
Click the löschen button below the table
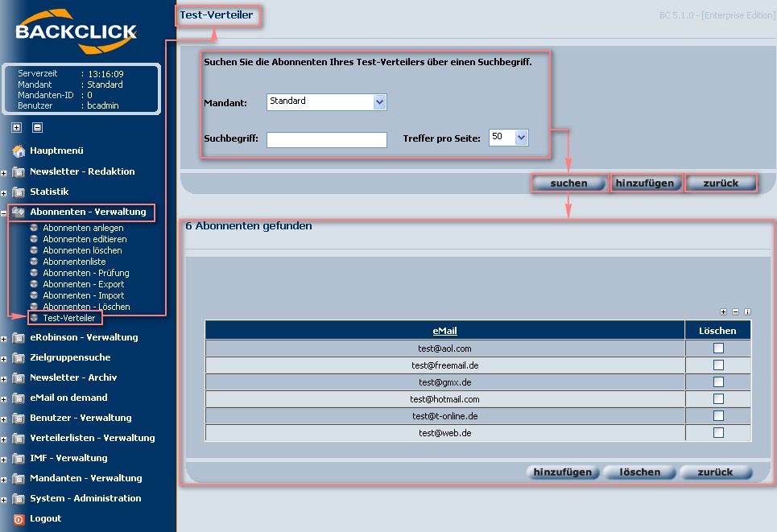(640, 472)
